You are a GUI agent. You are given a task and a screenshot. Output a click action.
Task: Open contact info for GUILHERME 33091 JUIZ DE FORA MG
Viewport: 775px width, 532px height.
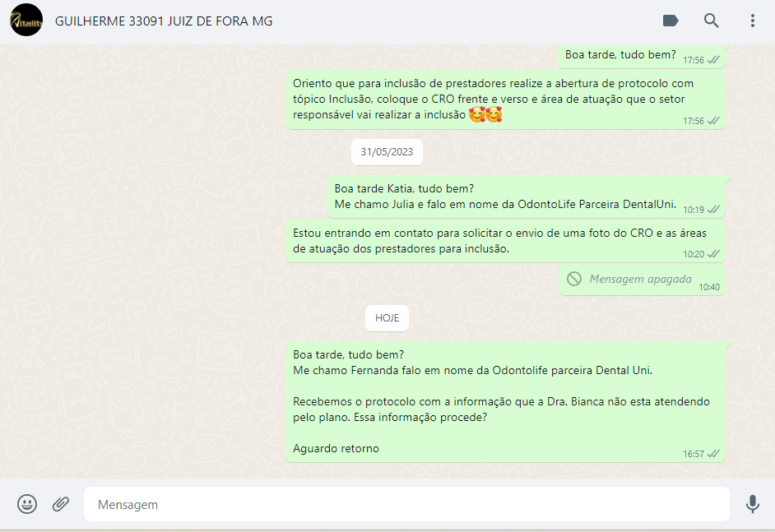[164, 21]
